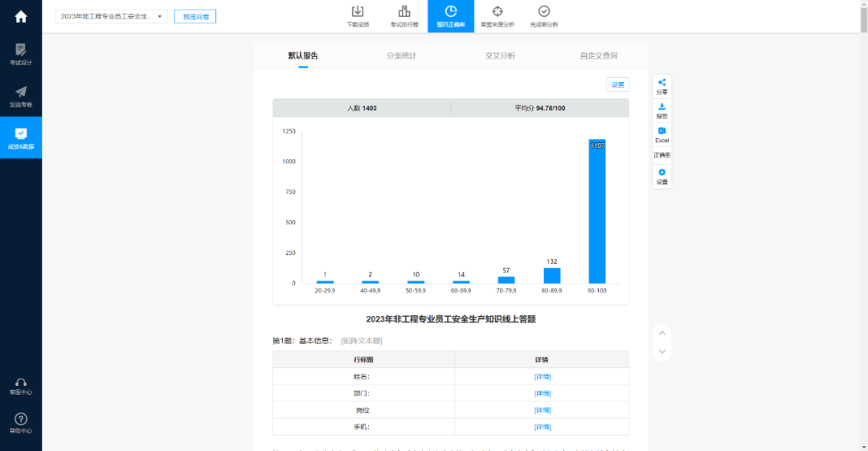Click the 90-100 score bar in chart
The width and height of the screenshot is (868, 451).
click(x=596, y=212)
